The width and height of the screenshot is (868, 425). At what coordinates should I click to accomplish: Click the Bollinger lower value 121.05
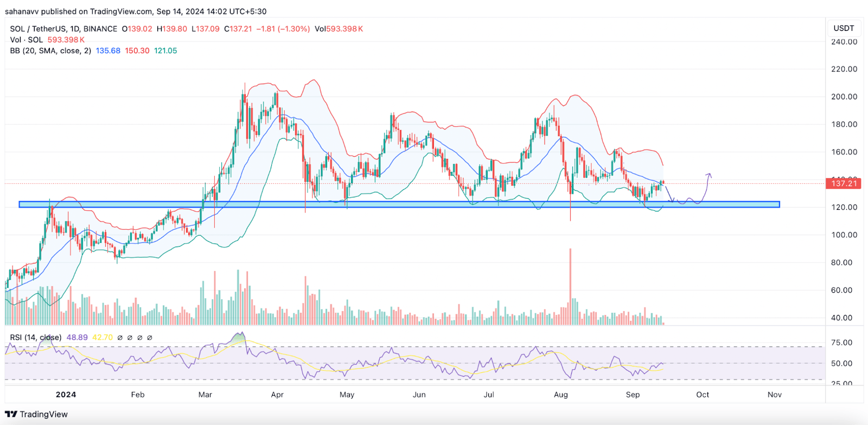pyautogui.click(x=165, y=50)
